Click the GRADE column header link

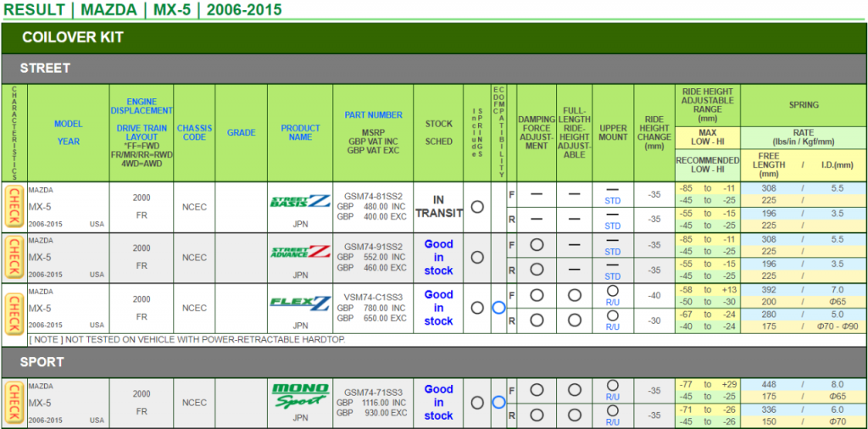(242, 133)
